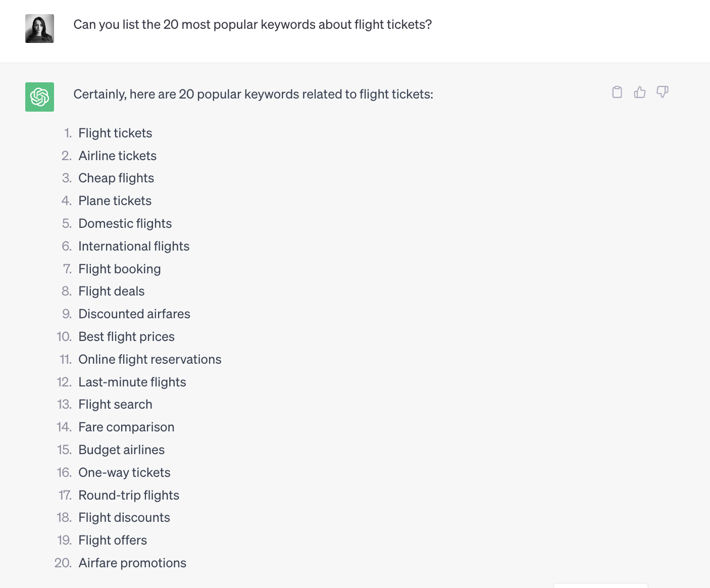Give the response a thumbs up
Screen dimensions: 710x588
pyautogui.click(x=640, y=92)
